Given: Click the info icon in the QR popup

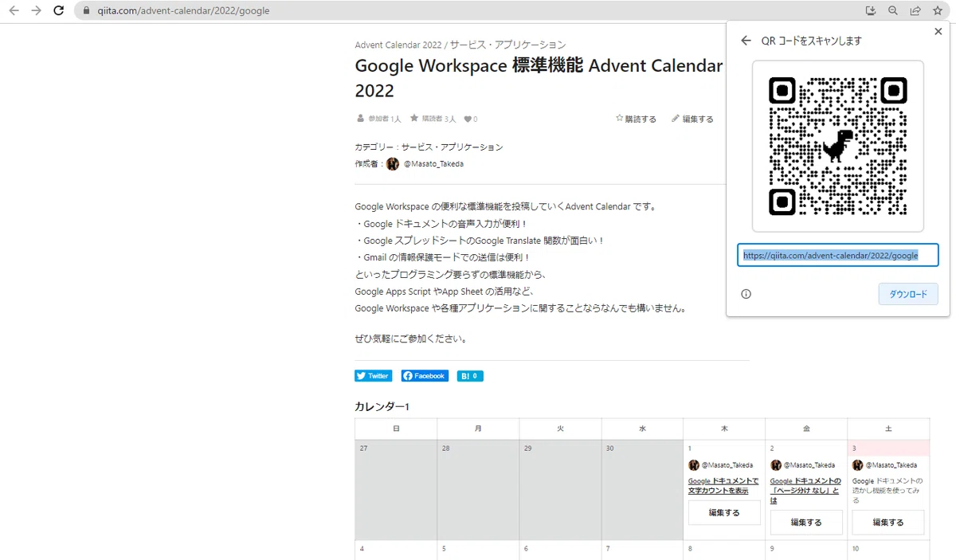Looking at the screenshot, I should point(746,294).
